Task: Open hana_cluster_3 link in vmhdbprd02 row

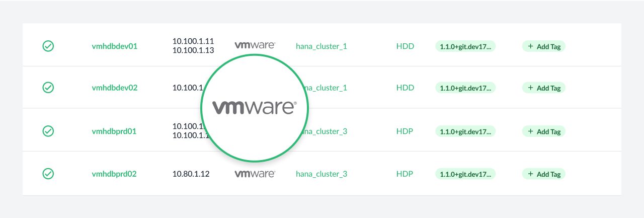Action: 321,174
